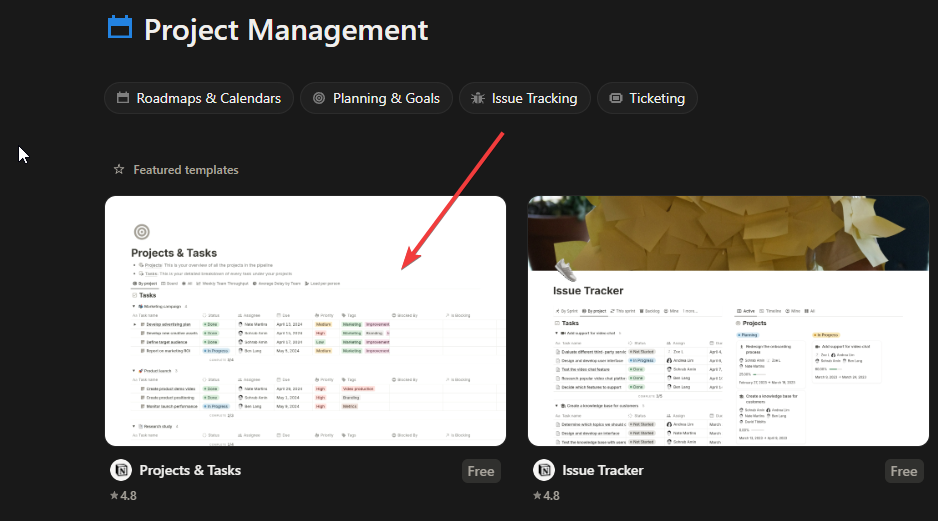938x521 pixels.
Task: Open the Ticketing category
Action: pos(647,98)
